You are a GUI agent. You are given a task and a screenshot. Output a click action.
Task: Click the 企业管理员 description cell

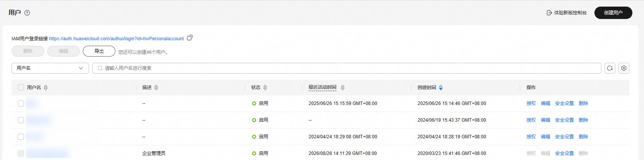(154, 153)
